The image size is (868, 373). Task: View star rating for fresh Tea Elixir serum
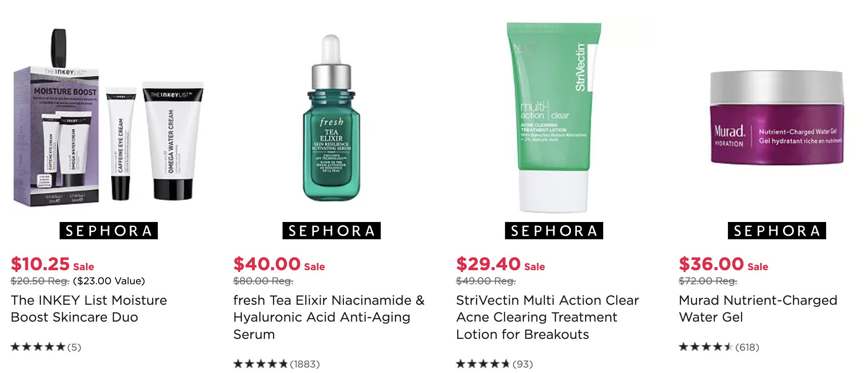[x=261, y=364]
